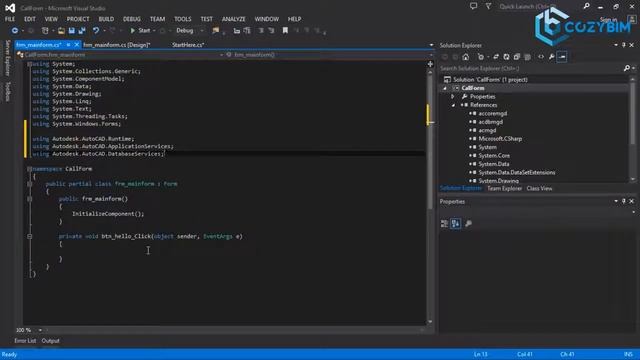Collapse the References node

tap(453, 105)
